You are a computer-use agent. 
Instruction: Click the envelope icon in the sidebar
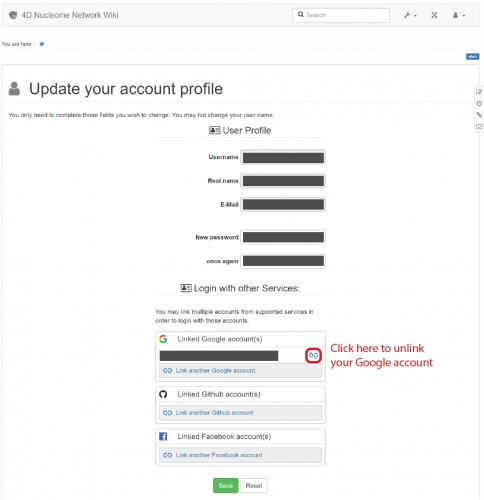tap(479, 127)
